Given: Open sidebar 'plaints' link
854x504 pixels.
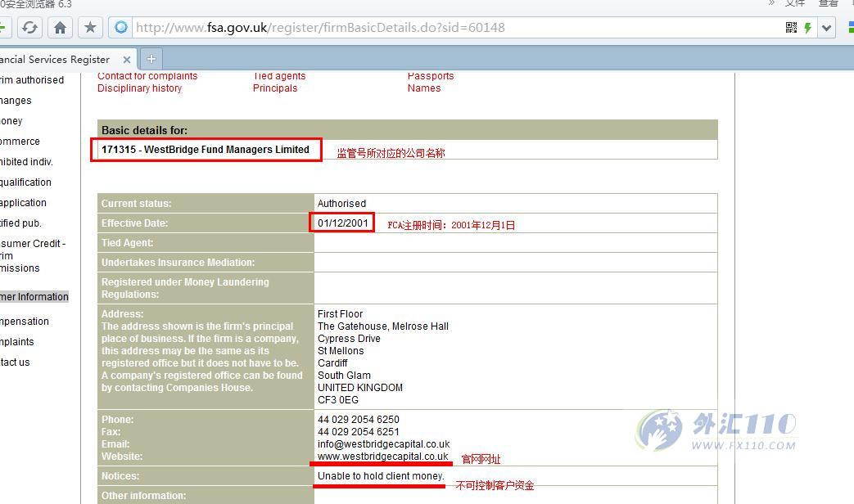Looking at the screenshot, I should pos(17,342).
